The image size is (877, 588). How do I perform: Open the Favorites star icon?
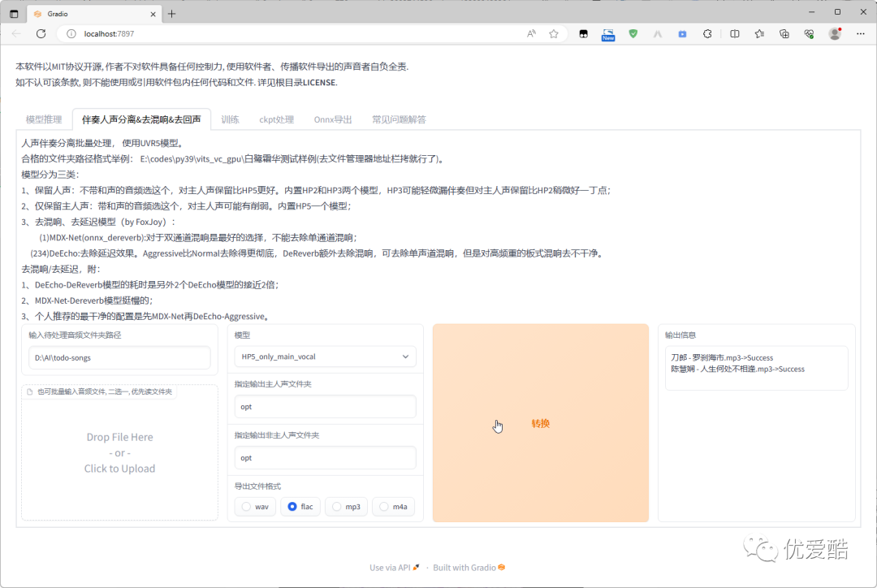758,33
